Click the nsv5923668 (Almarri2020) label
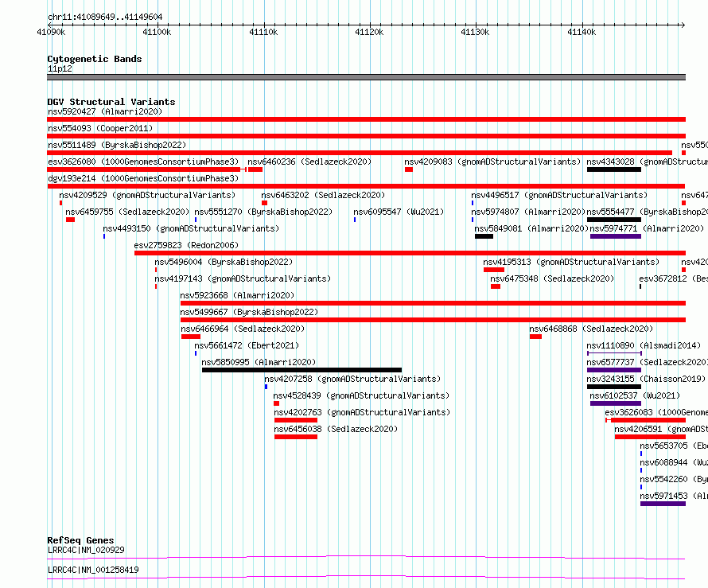Viewport: 708px width, 588px height. [237, 295]
